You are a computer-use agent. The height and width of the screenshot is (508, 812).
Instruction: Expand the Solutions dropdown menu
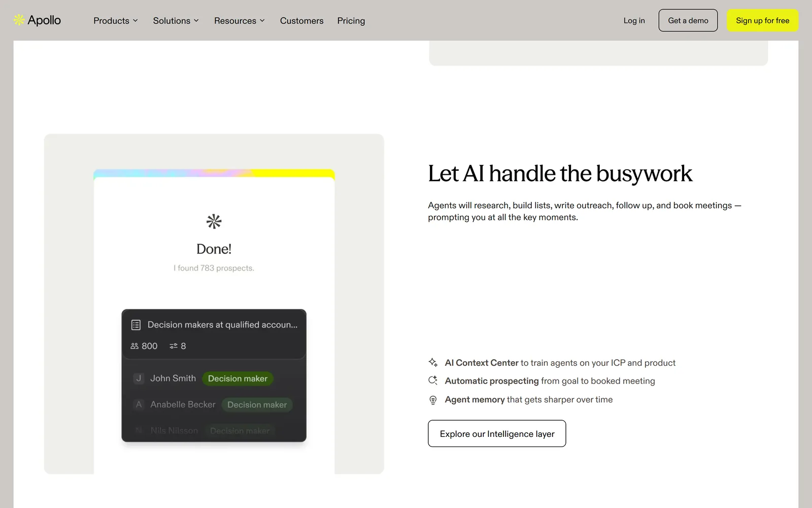click(176, 21)
